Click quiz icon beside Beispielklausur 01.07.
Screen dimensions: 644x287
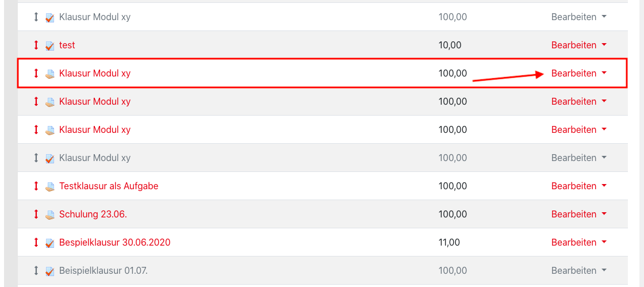point(50,271)
